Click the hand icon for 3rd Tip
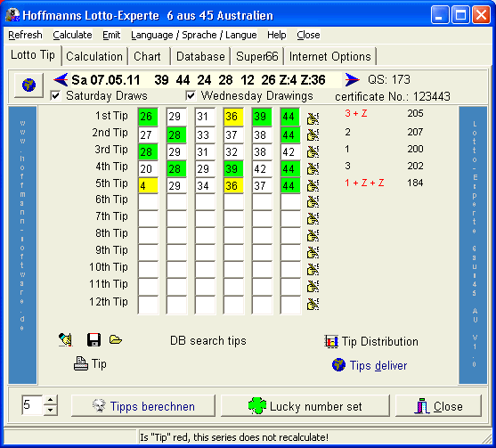This screenshot has height=448, width=496. [313, 152]
